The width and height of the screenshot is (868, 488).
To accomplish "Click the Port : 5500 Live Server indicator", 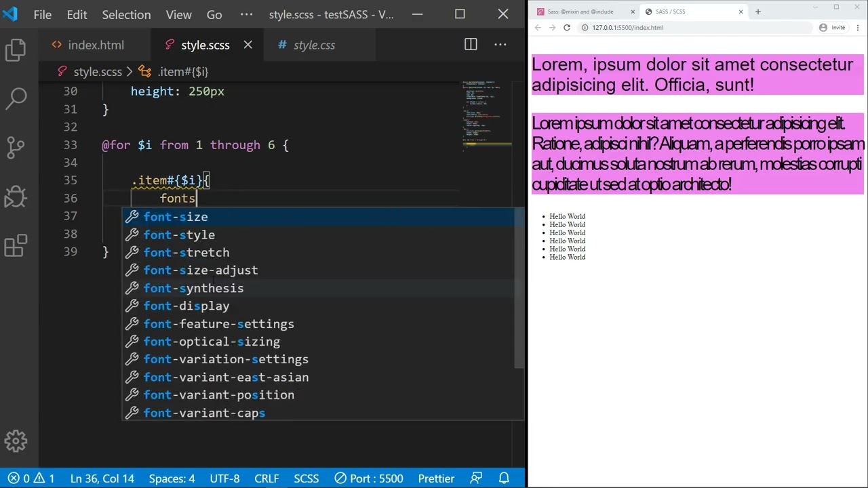I will [x=369, y=479].
